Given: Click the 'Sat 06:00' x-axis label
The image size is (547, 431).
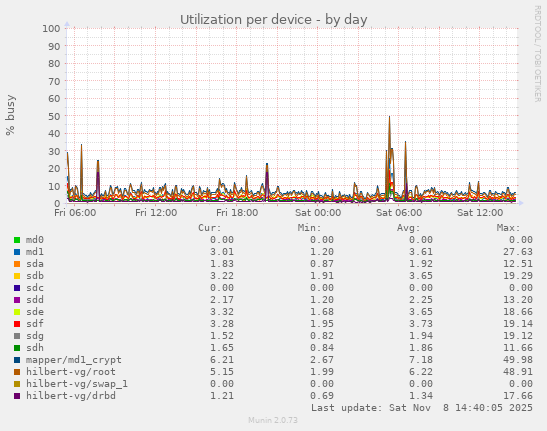Looking at the screenshot, I should coord(399,213).
